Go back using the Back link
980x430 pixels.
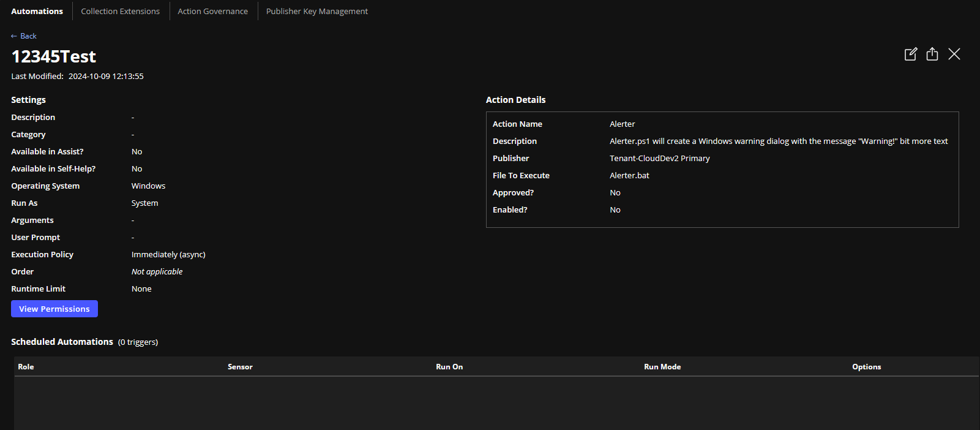24,36
